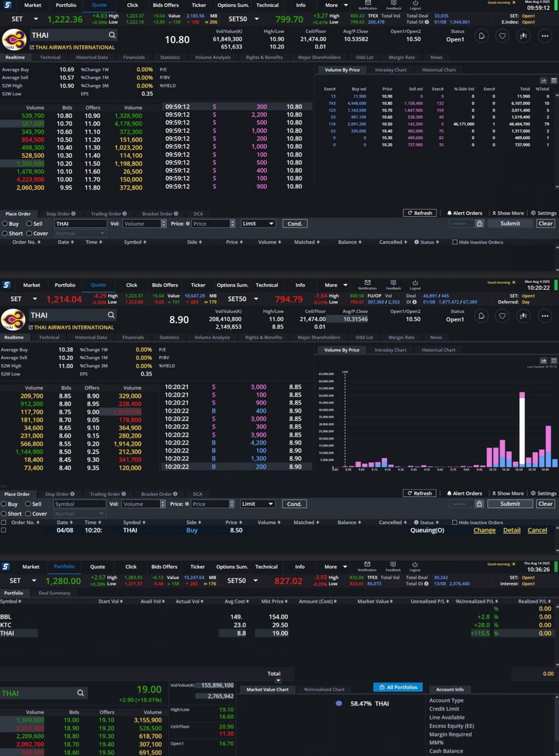Click the Price input field in the 09:59:12 order panel
The height and width of the screenshot is (756, 559).
point(212,224)
